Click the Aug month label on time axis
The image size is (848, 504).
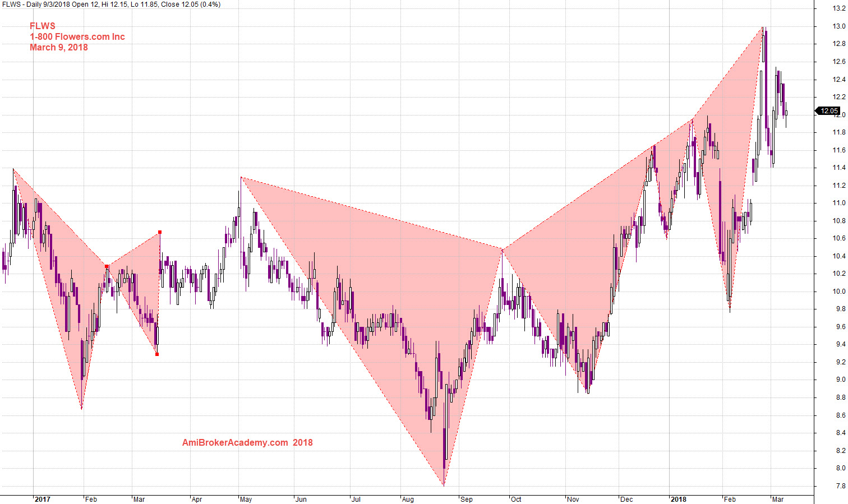click(408, 500)
